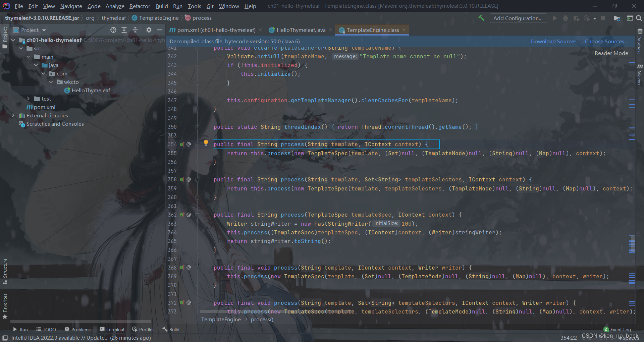
Task: Open Project Structure icon in toolbar
Action: pos(616,18)
